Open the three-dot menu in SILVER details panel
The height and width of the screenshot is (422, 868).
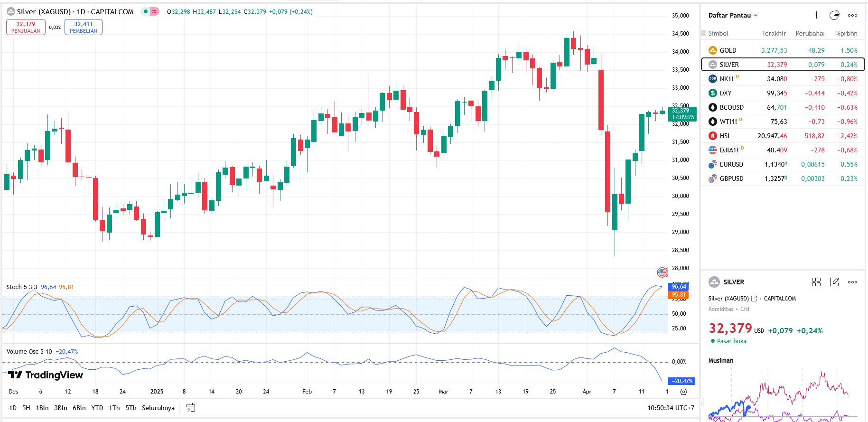[x=852, y=282]
